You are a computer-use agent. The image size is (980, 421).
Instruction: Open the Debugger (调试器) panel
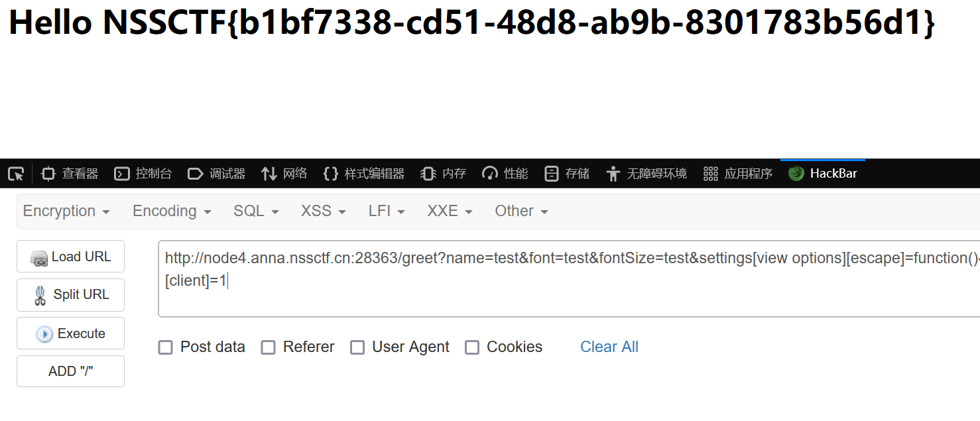[x=217, y=174]
